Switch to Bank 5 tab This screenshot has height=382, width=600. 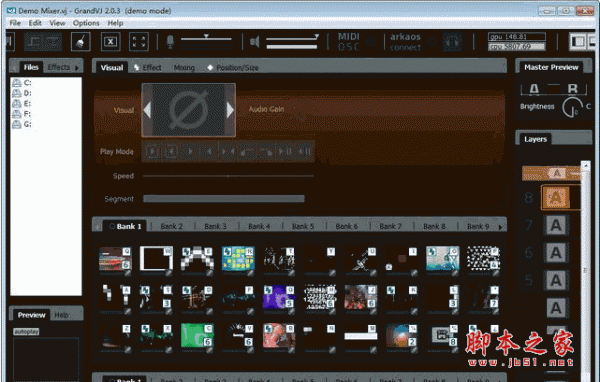pos(303,226)
